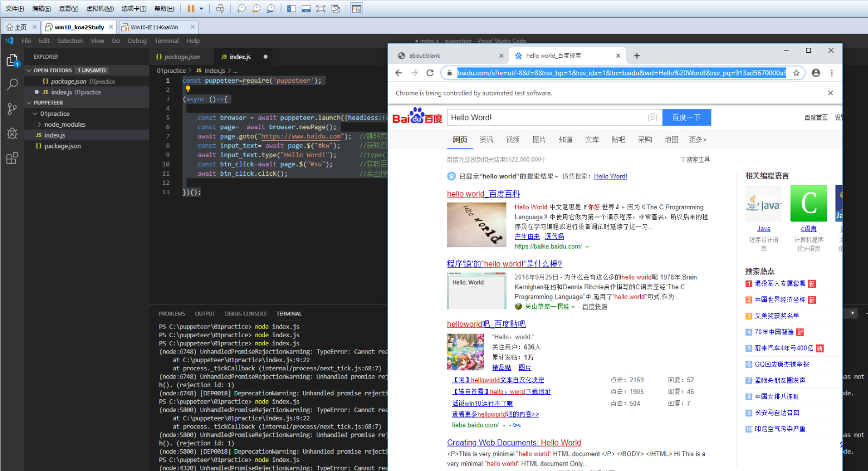
Task: Close the about:blank Chrome tab
Action: (501, 55)
